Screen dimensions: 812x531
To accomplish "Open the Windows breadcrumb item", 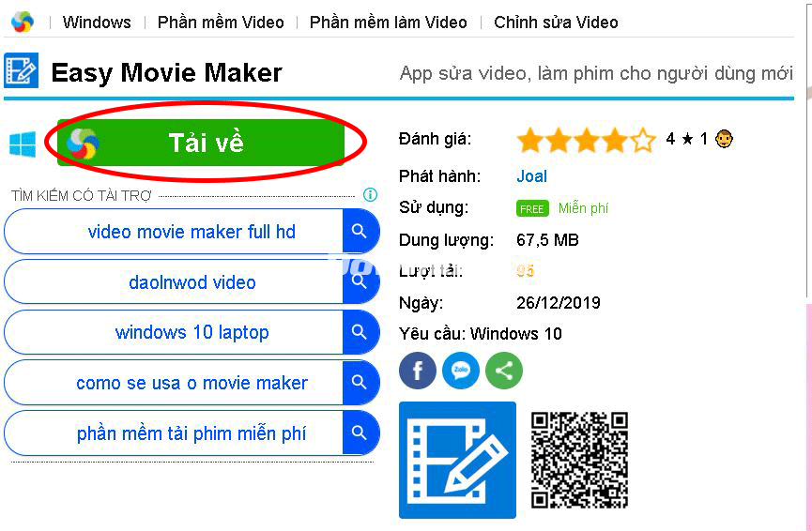I will pyautogui.click(x=97, y=23).
